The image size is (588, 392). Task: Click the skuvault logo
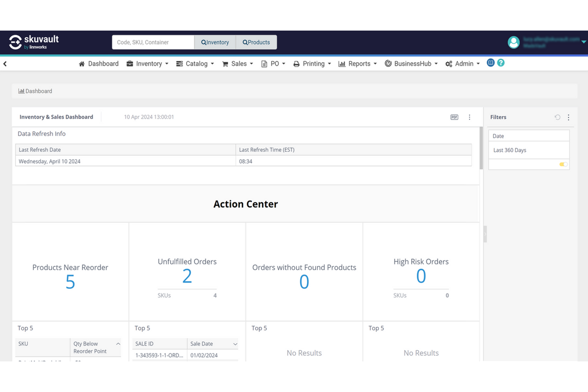tap(34, 42)
